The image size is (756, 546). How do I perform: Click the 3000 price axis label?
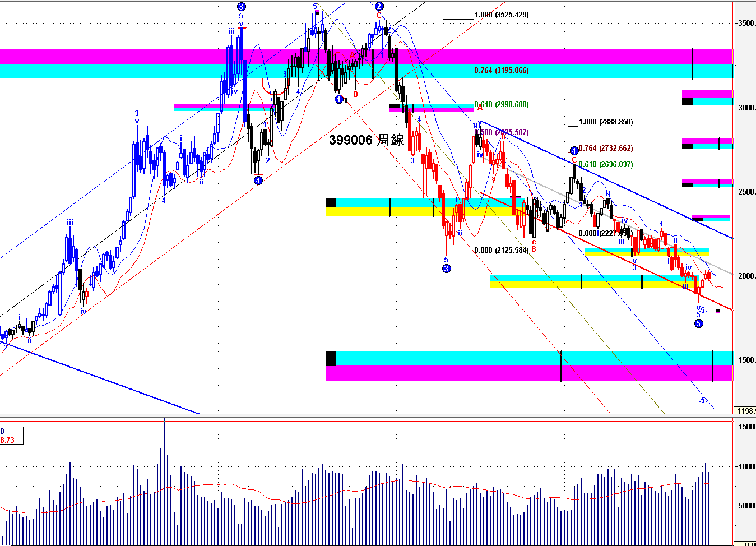point(746,108)
